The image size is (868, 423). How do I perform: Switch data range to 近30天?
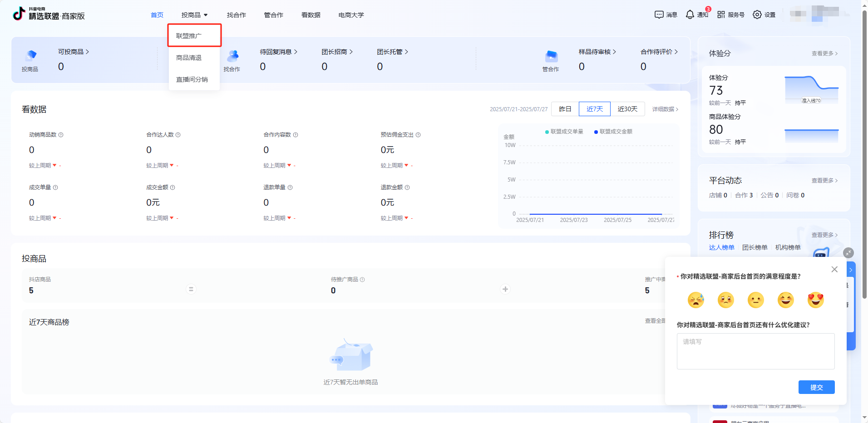(627, 109)
